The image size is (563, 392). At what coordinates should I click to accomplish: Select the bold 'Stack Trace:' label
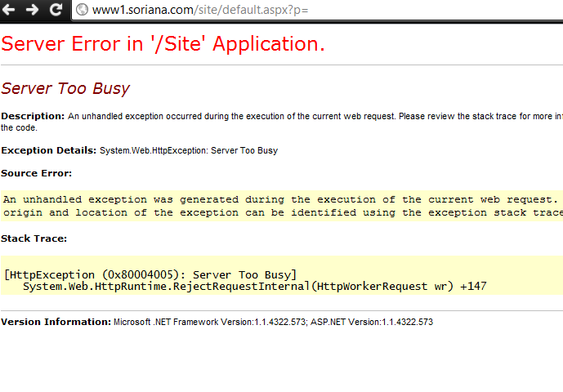34,238
